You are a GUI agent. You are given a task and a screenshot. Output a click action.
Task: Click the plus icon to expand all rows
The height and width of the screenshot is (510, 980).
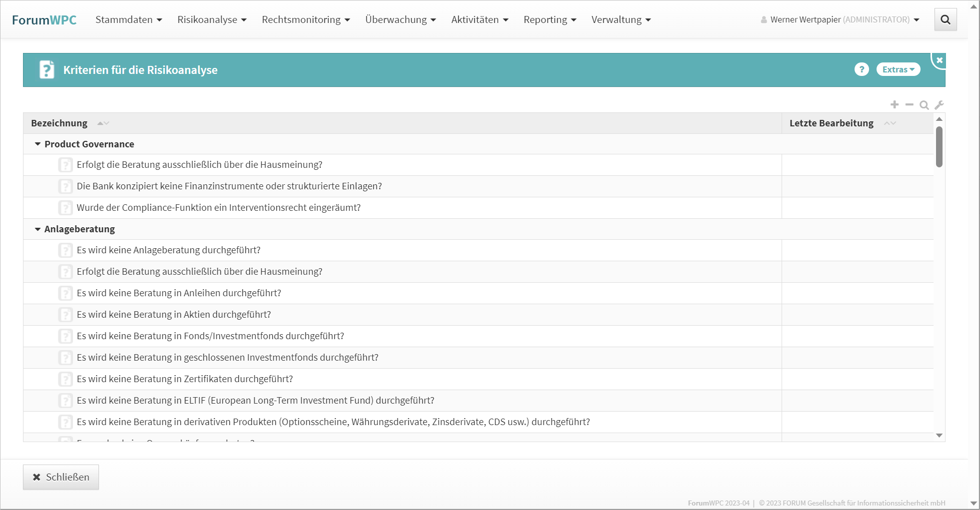click(895, 104)
